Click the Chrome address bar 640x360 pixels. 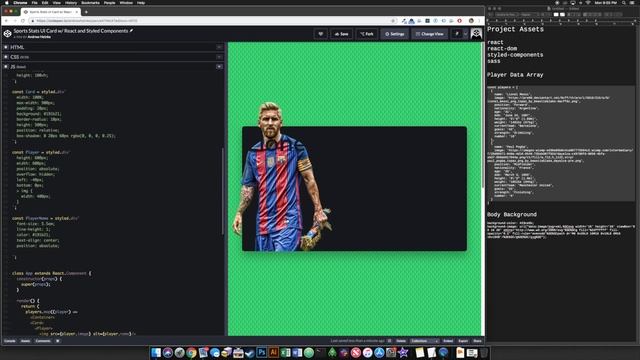tap(212, 21)
